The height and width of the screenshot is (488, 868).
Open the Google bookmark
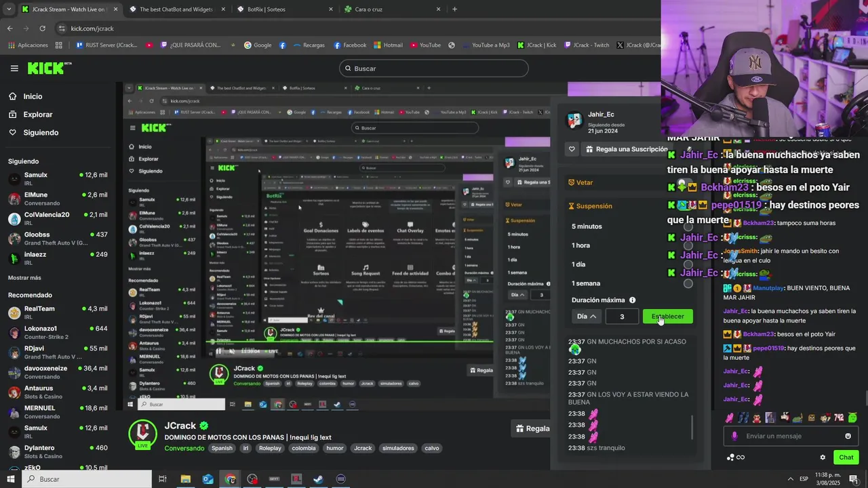pyautogui.click(x=258, y=45)
